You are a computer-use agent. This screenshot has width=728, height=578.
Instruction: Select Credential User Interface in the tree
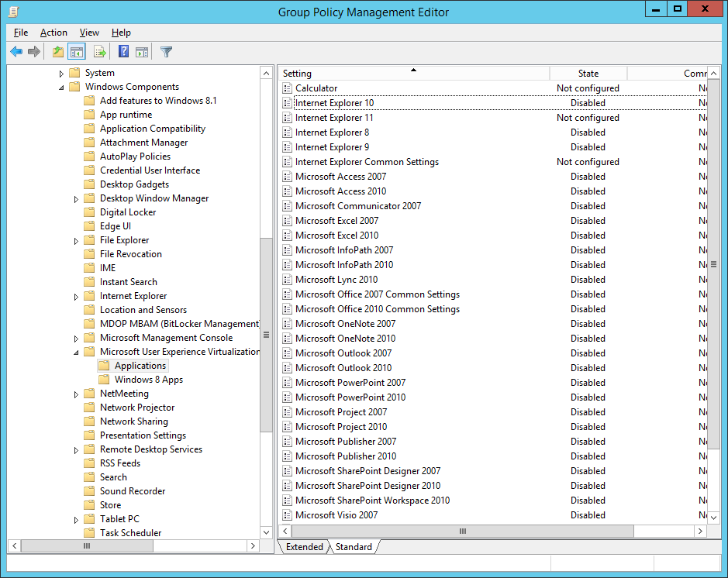coord(150,170)
